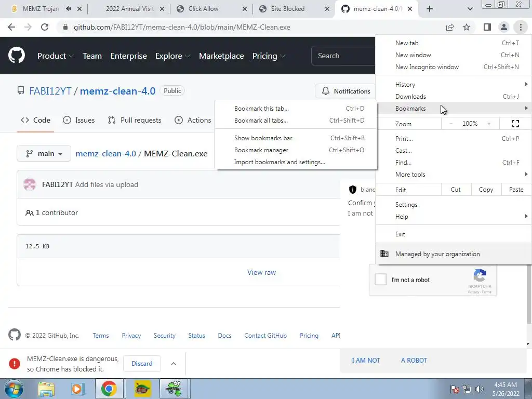This screenshot has width=532, height=399.
Task: Click the Chrome taskbar icon
Action: click(109, 389)
